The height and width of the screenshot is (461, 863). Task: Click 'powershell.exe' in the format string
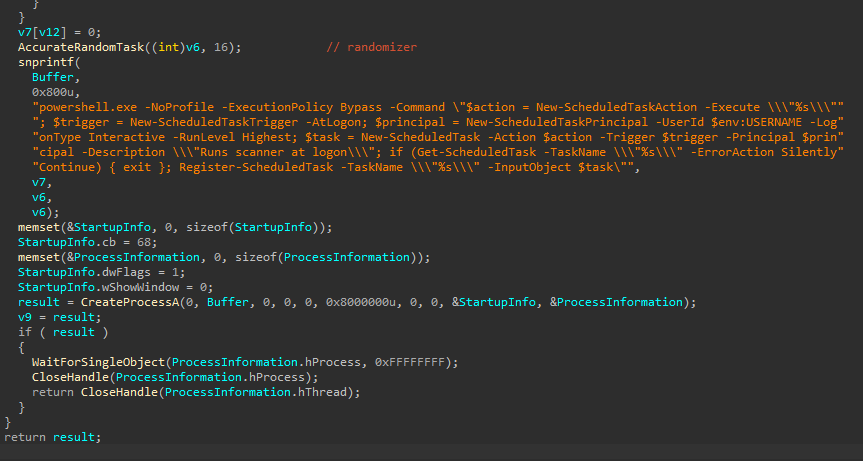click(x=88, y=107)
